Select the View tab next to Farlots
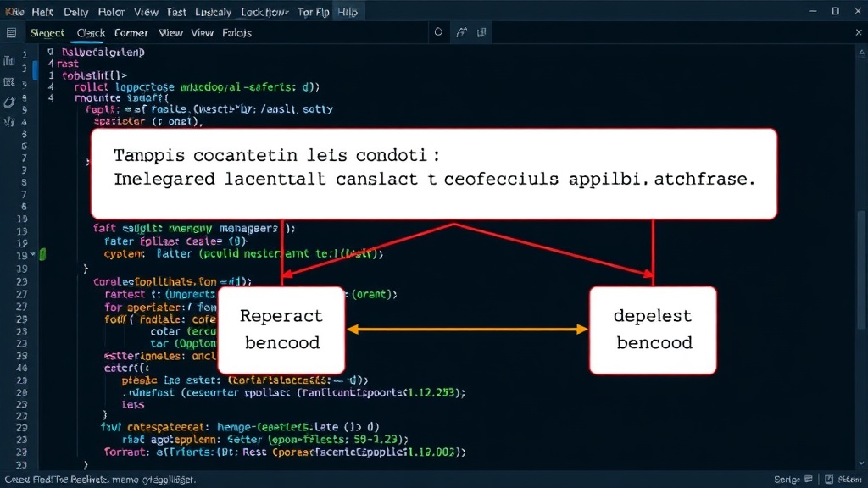Image resolution: width=868 pixels, height=488 pixels. point(202,33)
